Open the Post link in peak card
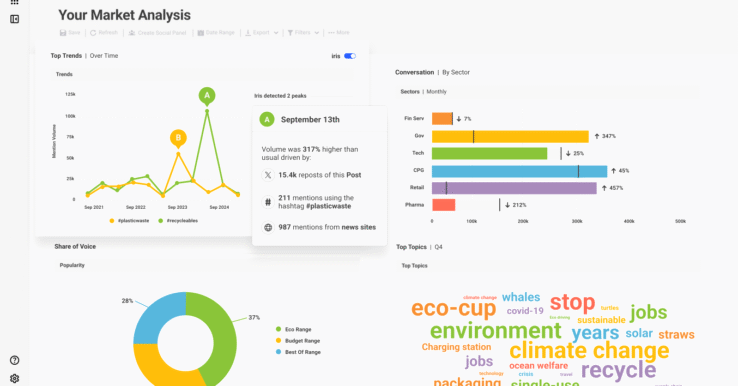The height and width of the screenshot is (386, 738). point(354,175)
